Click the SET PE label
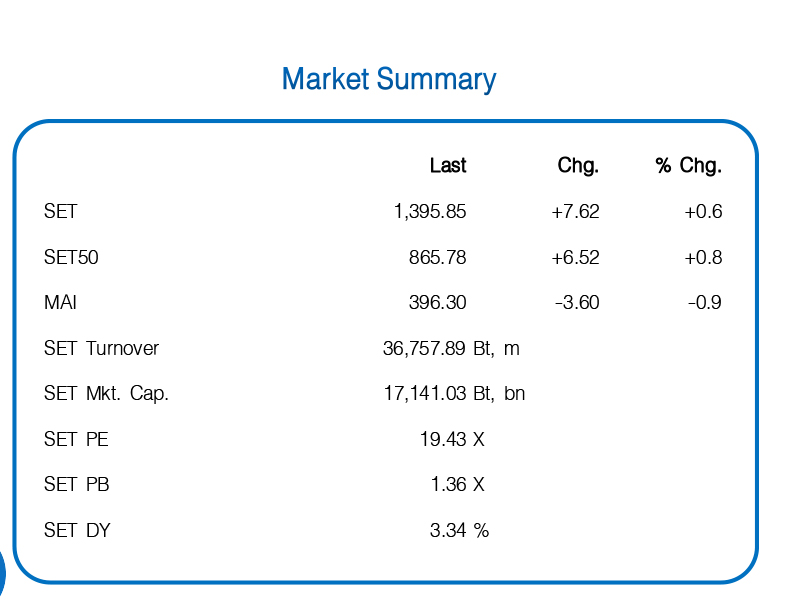 [76, 439]
